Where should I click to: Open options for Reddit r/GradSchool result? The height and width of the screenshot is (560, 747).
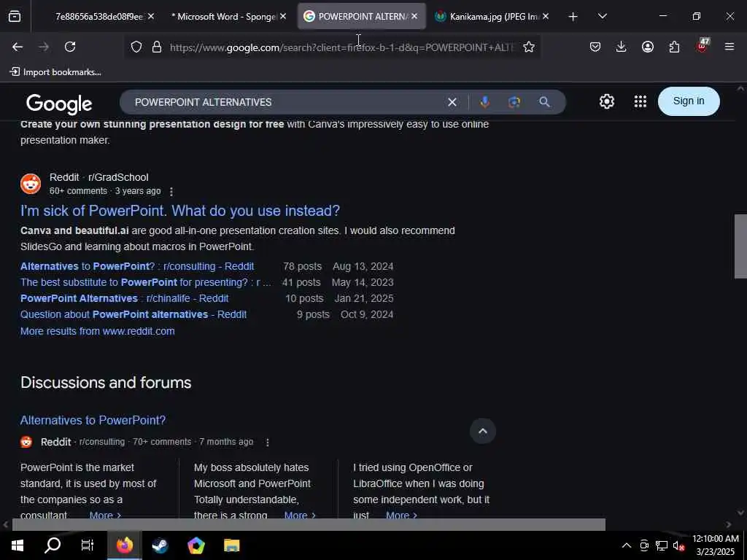(171, 192)
